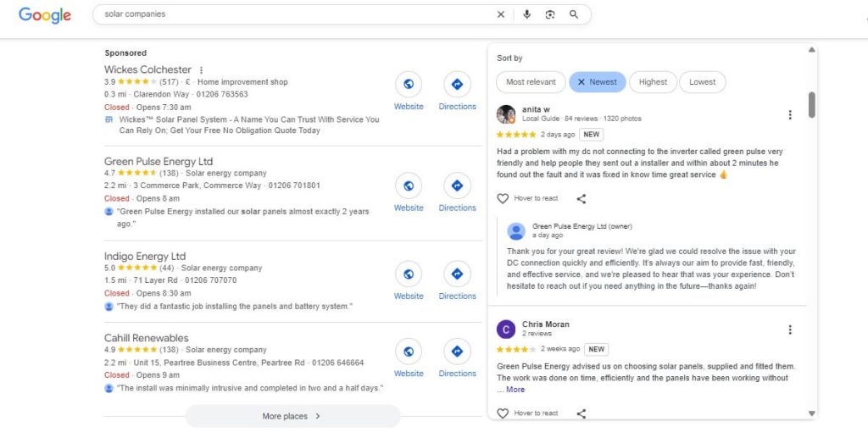Open Chris Moran's avatar
Screen dimensions: 868x432
pos(506,330)
